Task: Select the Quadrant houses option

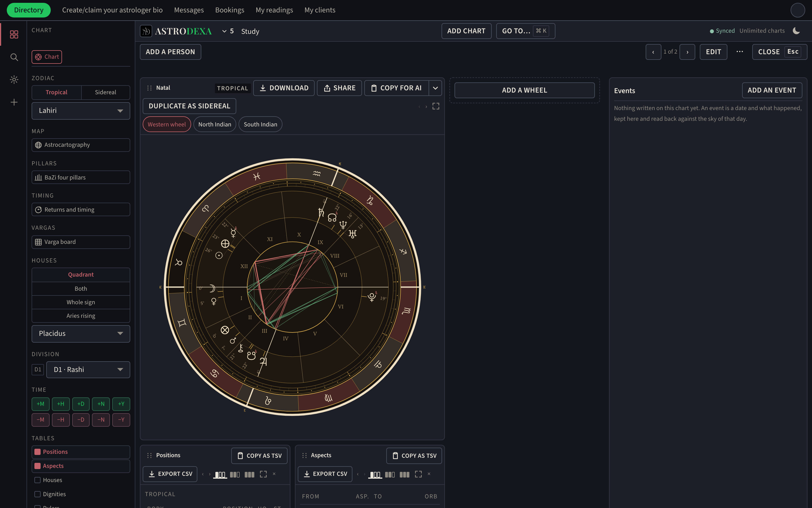Action: coord(81,275)
